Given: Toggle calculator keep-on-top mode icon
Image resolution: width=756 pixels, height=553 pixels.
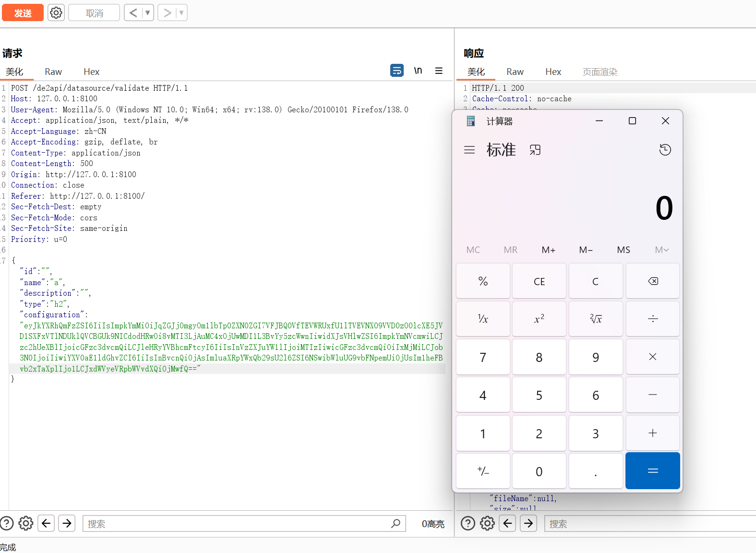Looking at the screenshot, I should click(535, 150).
